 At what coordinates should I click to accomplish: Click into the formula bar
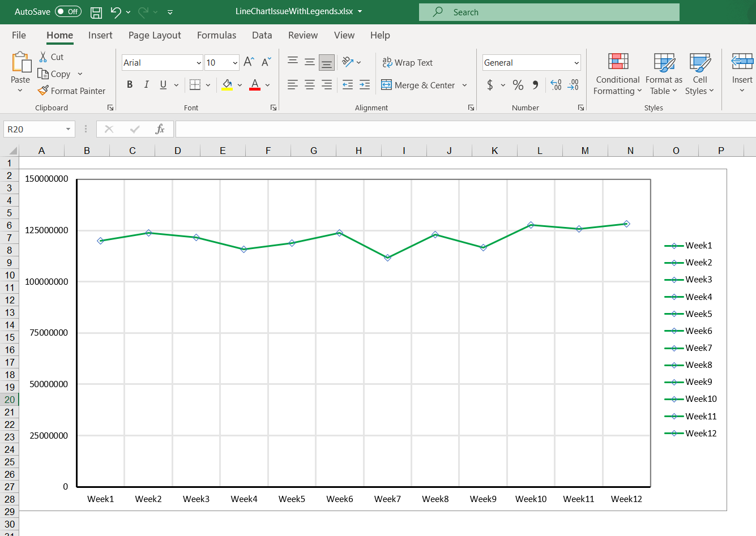point(465,129)
